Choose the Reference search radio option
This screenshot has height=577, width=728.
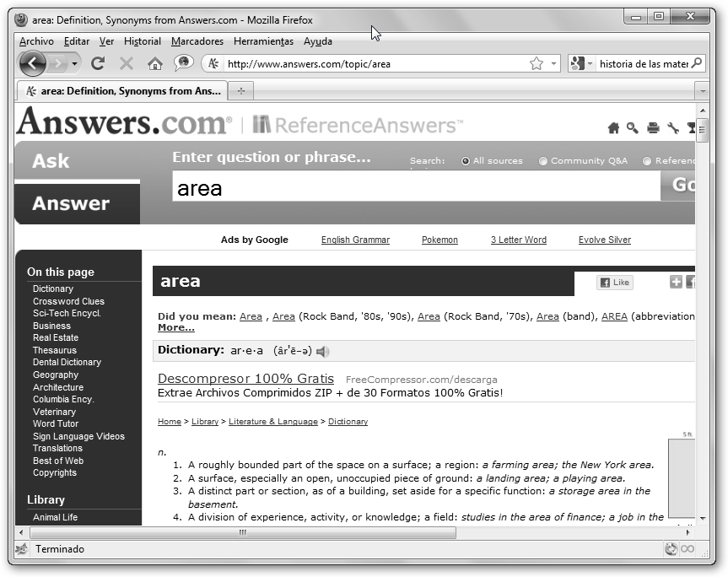647,161
